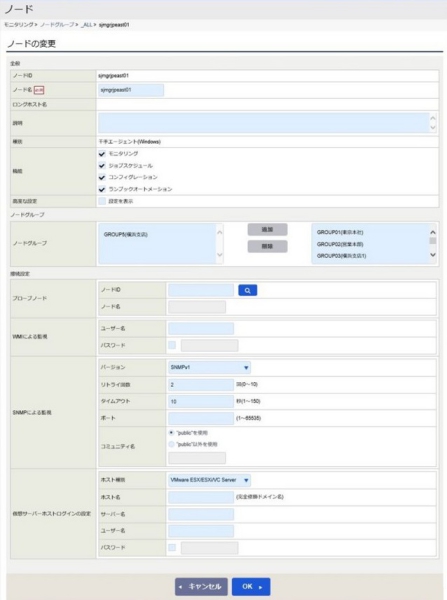Open the VMware ESX/ESXi/VC Server host type dropdown
447x600 pixels.
[x=209, y=480]
